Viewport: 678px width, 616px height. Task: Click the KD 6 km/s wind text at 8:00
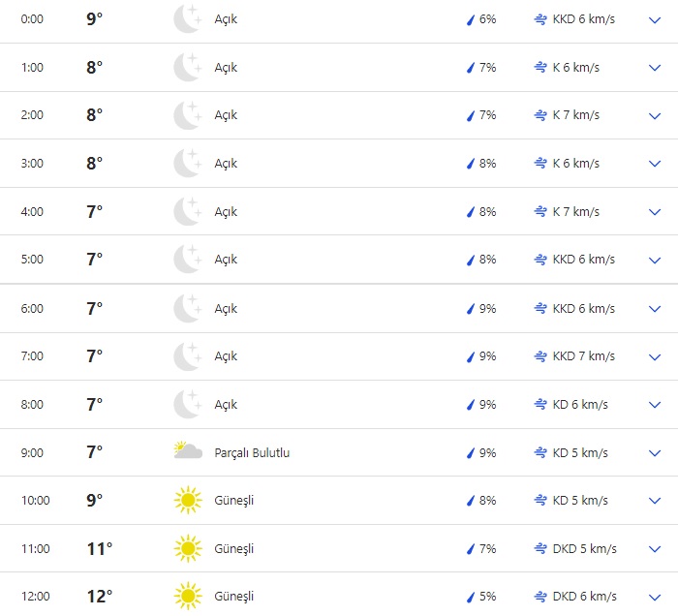point(580,405)
